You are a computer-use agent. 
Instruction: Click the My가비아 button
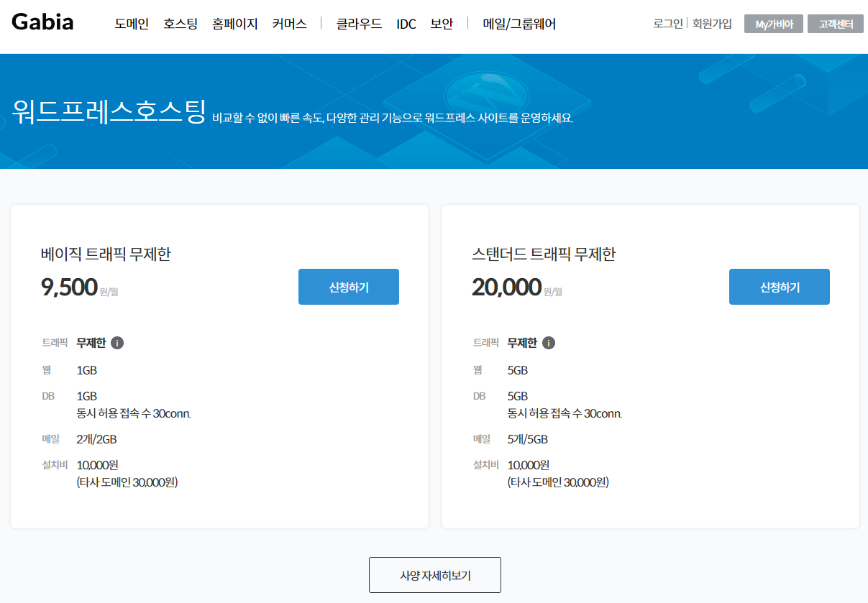pos(773,23)
